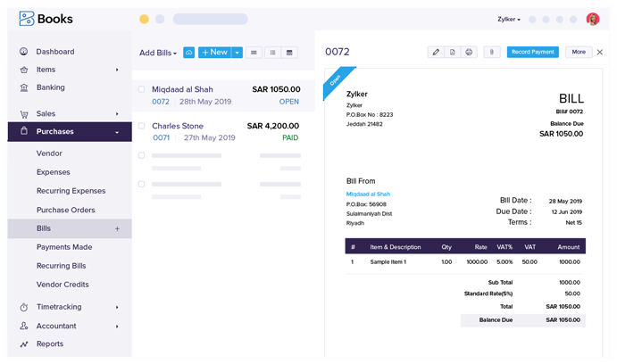Switch to compact list view icon
Image resolution: width=617 pixels, height=364 pixels.
pyautogui.click(x=254, y=53)
